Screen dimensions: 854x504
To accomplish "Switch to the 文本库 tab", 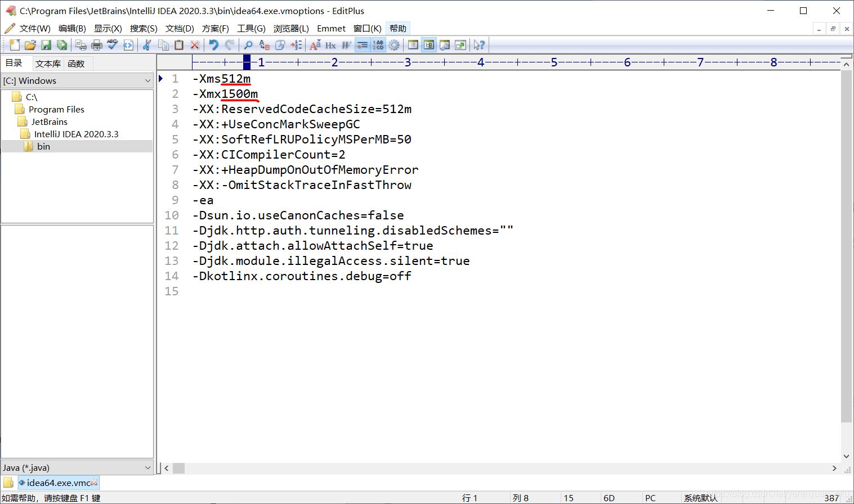I will point(48,64).
